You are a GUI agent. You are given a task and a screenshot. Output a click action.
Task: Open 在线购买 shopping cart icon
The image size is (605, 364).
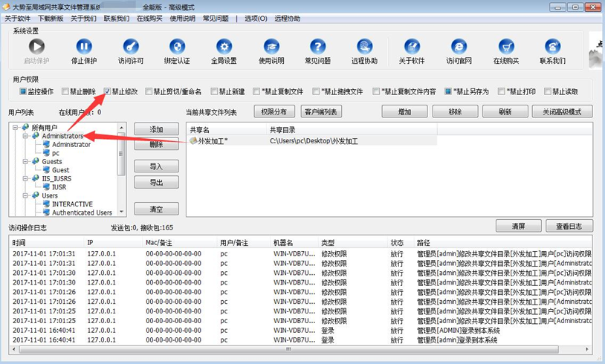[506, 47]
